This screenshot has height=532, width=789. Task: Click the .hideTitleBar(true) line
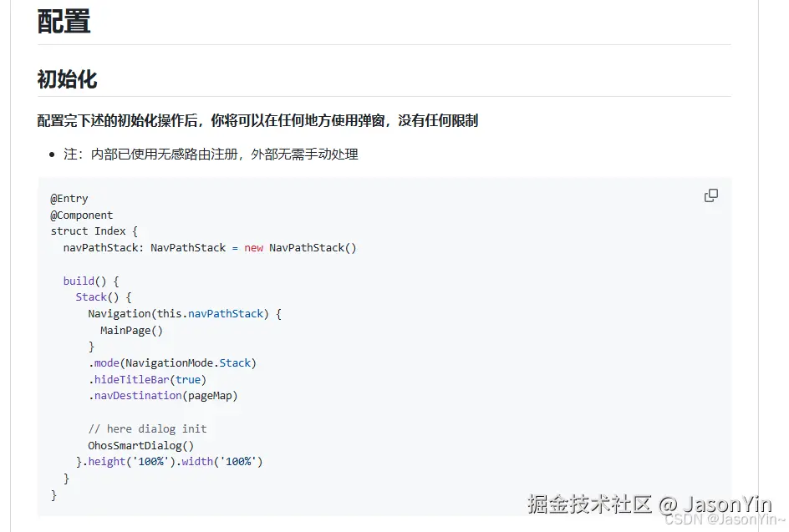[x=147, y=380]
